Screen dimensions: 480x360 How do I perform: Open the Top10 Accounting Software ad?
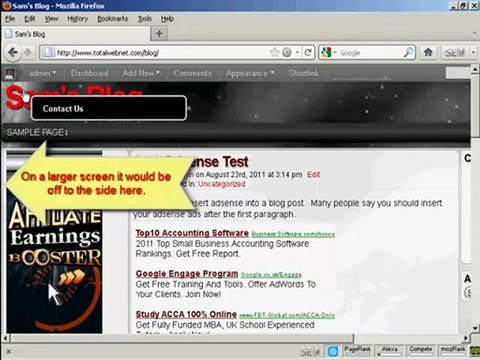(192, 233)
